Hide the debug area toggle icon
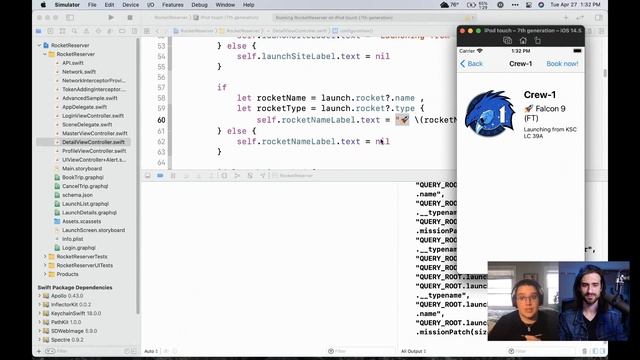Viewport: 640px width, 360px height. (x=148, y=176)
